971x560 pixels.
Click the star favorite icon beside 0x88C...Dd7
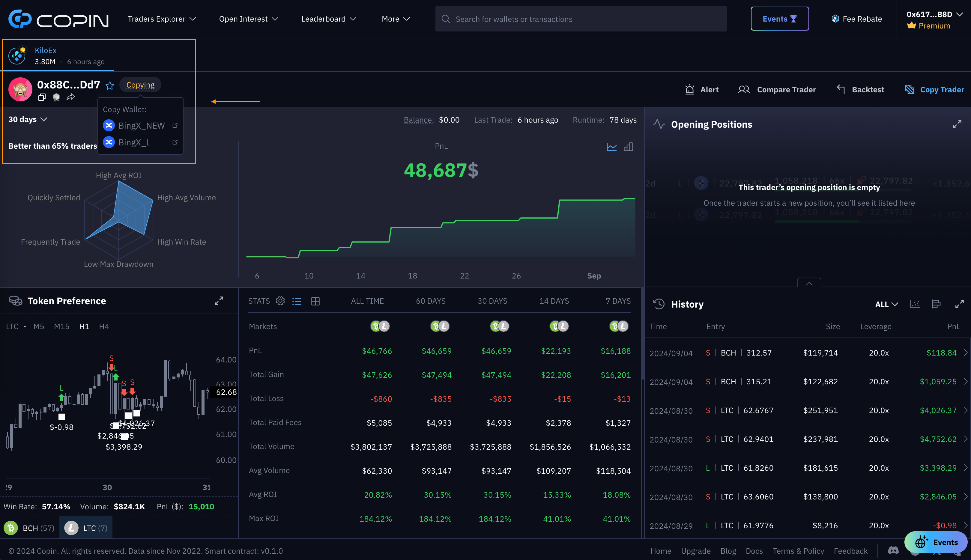point(110,85)
